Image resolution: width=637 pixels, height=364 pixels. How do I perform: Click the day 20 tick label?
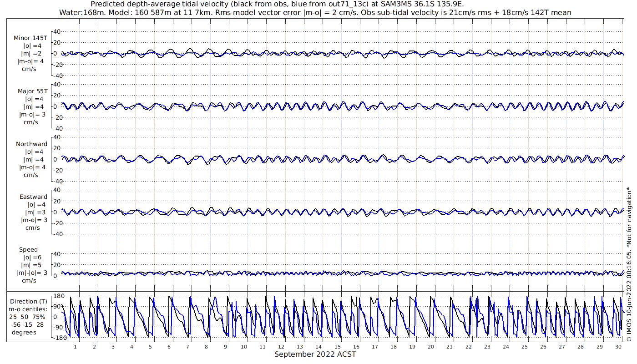click(430, 347)
